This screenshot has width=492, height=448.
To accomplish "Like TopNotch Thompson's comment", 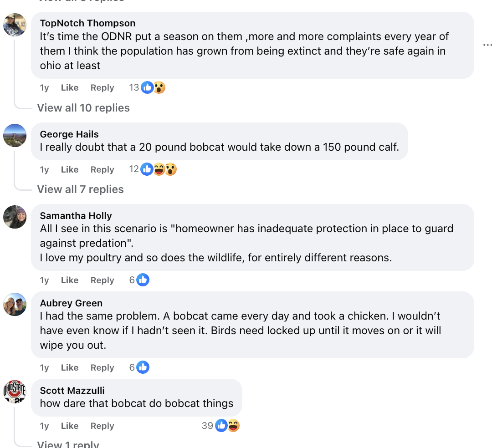I will [x=70, y=88].
